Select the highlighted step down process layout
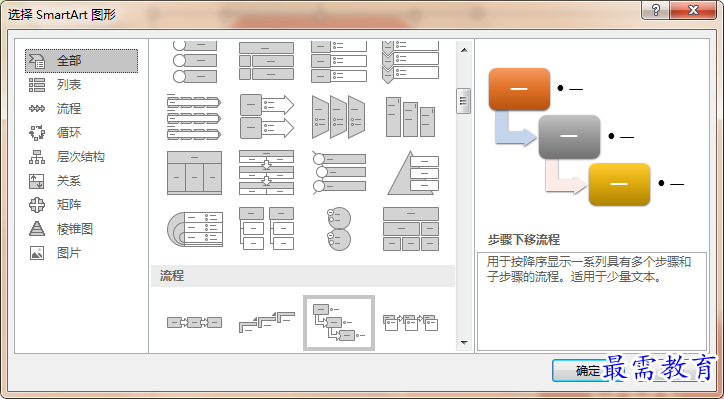 339,322
